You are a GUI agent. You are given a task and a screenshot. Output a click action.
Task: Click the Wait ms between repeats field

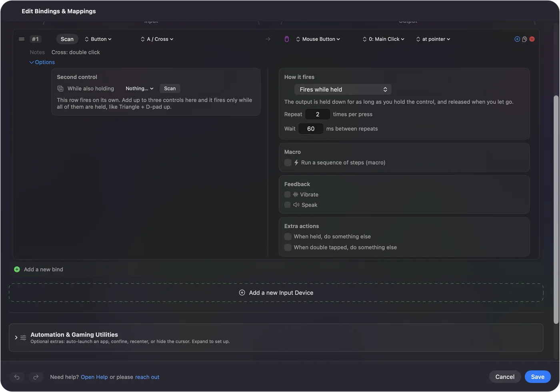tap(311, 129)
